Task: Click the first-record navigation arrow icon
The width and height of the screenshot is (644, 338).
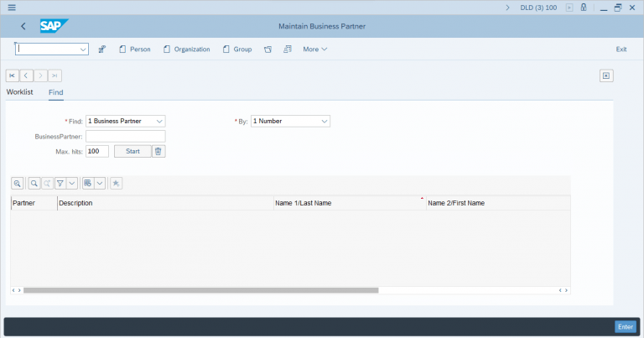Action: point(13,75)
